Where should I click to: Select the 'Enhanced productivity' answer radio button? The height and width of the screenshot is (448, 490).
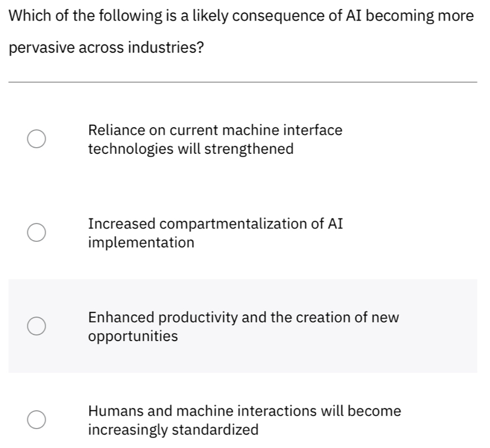(x=36, y=326)
